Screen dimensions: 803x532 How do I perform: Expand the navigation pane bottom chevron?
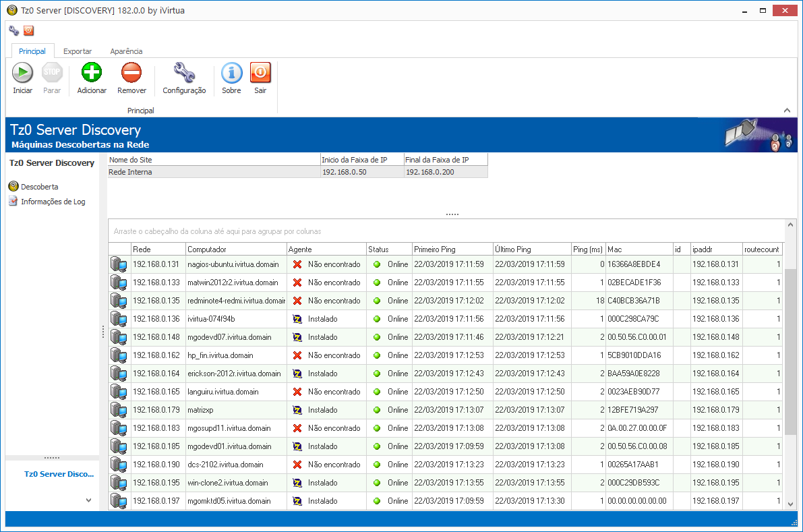pyautogui.click(x=88, y=500)
